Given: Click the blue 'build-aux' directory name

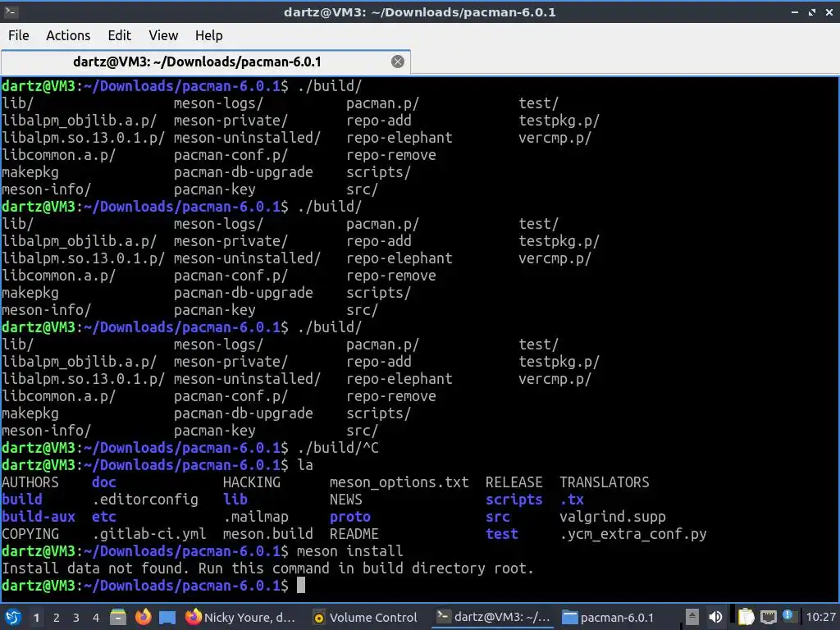Looking at the screenshot, I should pyautogui.click(x=39, y=517).
